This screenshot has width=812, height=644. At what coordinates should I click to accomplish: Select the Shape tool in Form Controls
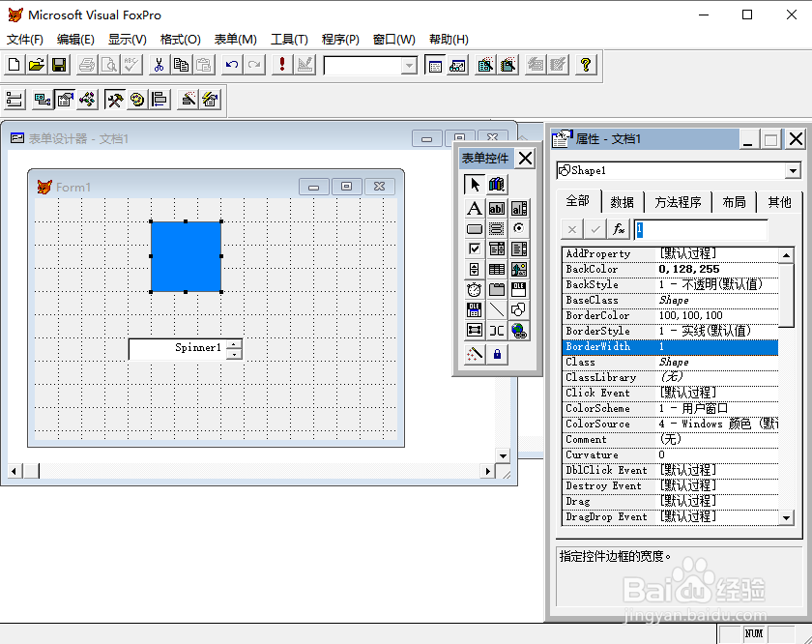pos(518,309)
